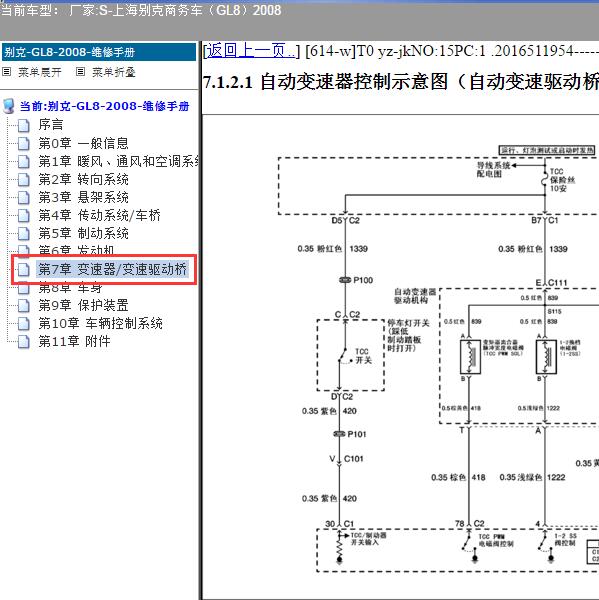Click the page icon next to 第4章

[24, 215]
